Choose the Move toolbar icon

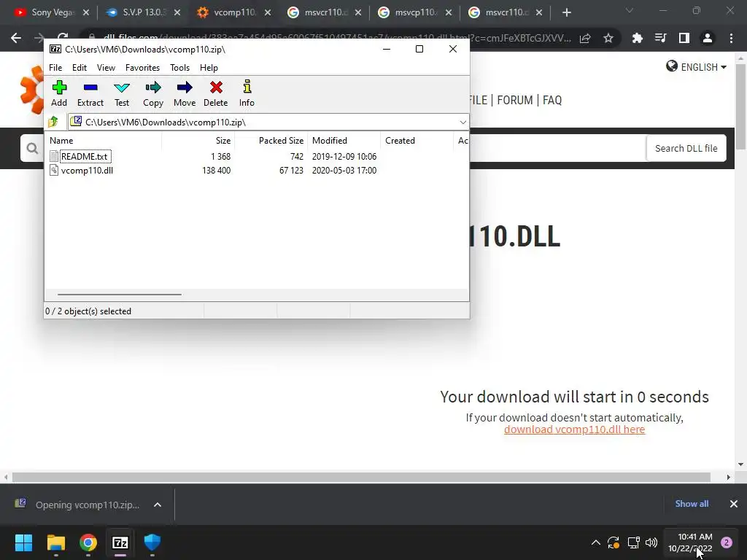(185, 93)
